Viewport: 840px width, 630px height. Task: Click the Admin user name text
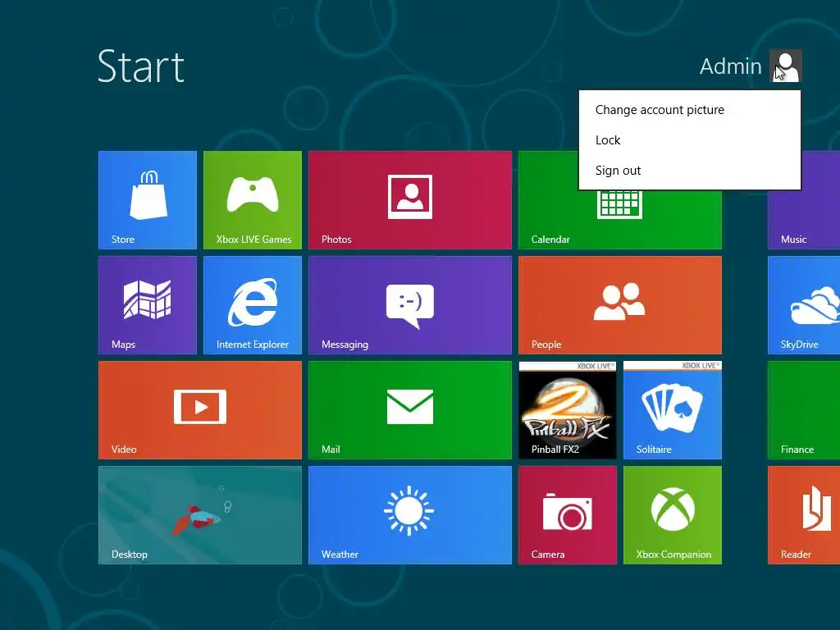(730, 66)
